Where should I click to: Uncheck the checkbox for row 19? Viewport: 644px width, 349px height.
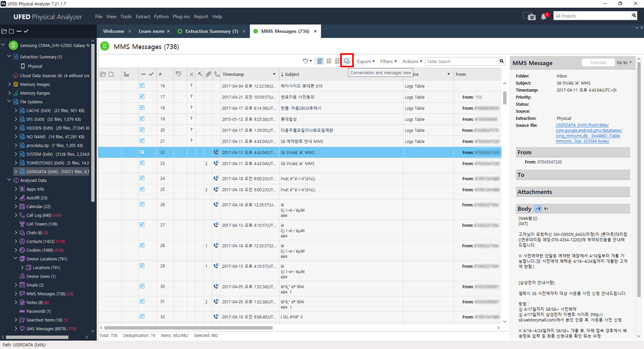point(142,119)
